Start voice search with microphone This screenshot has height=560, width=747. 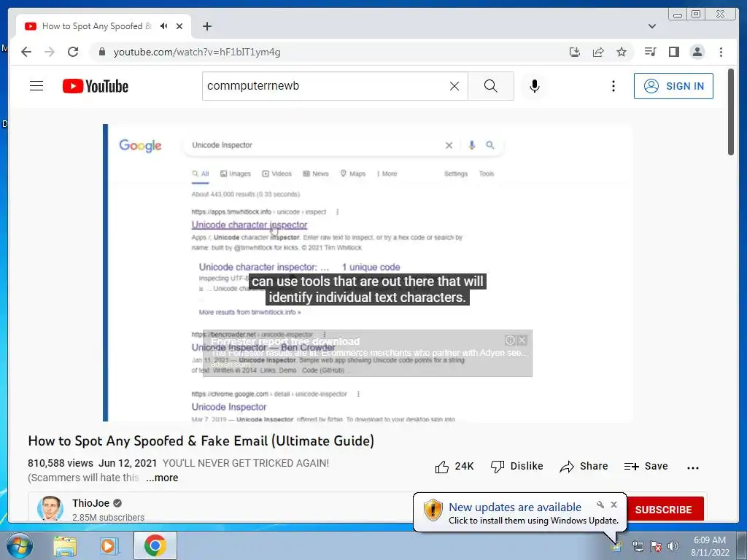click(535, 86)
